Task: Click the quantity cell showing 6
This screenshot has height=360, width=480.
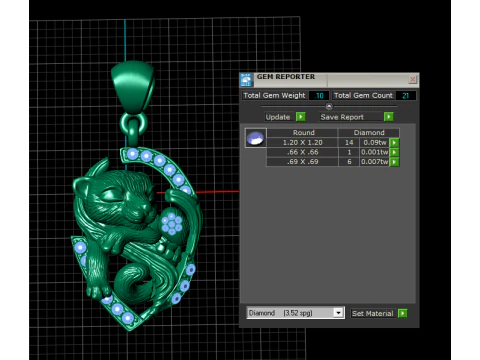Action: click(x=349, y=162)
